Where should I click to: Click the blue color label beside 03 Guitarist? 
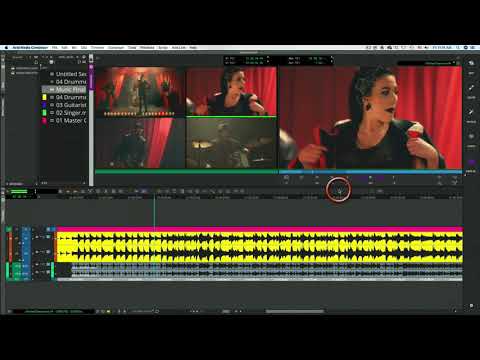click(x=44, y=105)
